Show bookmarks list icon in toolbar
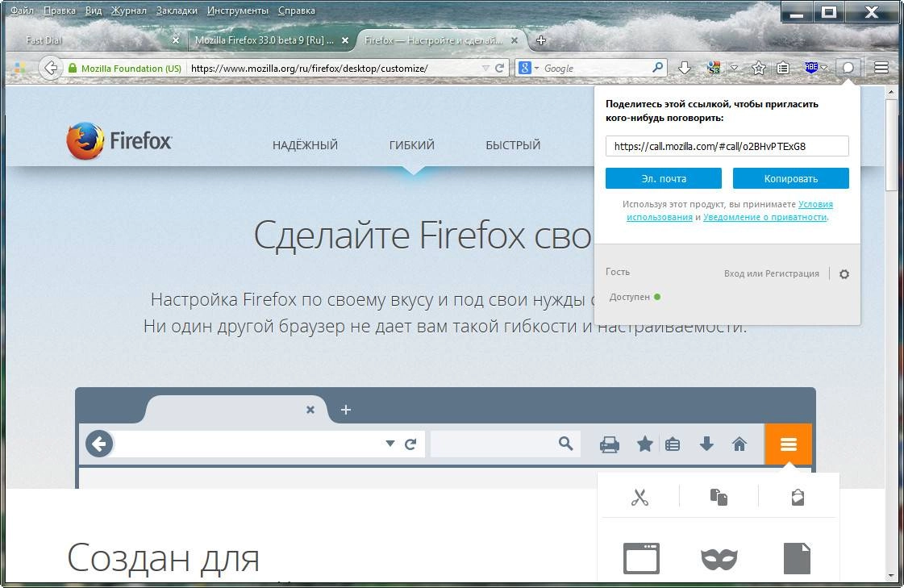904x588 pixels. point(782,68)
